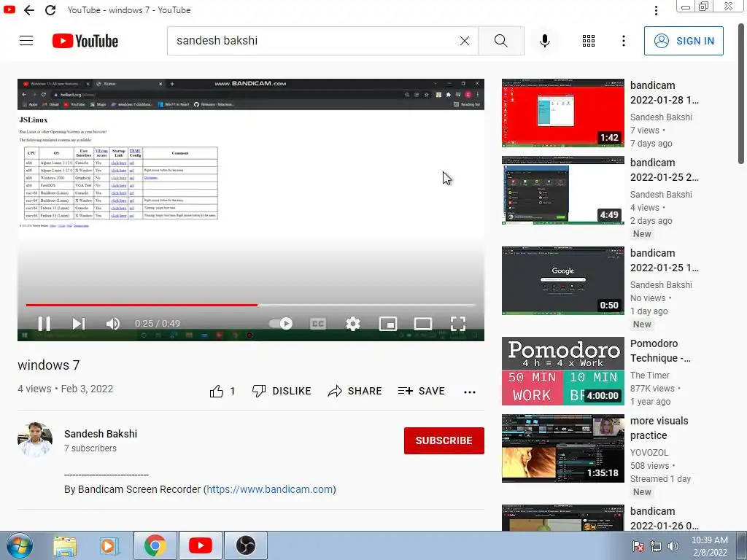
Task: Click the windows 7 video title
Action: [x=49, y=365]
